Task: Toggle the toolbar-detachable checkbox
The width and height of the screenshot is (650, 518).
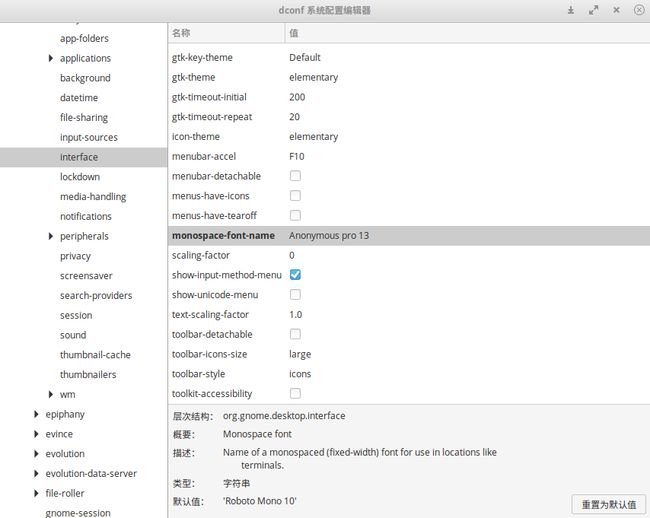Action: point(295,334)
